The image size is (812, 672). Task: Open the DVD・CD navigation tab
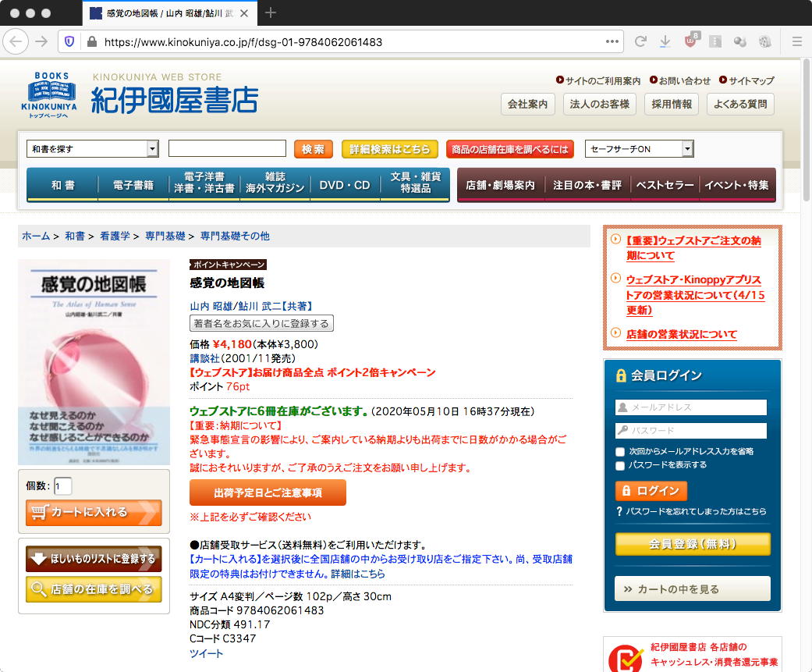click(x=345, y=185)
